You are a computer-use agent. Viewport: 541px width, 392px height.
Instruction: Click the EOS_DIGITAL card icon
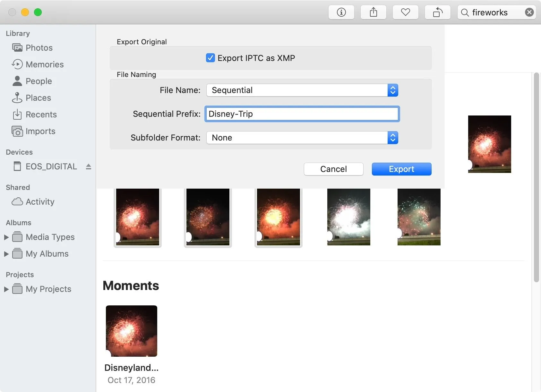[17, 166]
